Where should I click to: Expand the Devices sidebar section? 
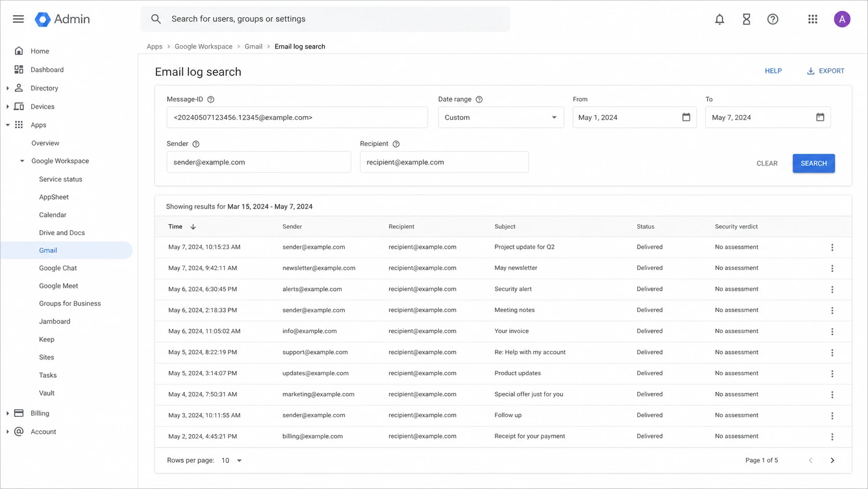8,107
